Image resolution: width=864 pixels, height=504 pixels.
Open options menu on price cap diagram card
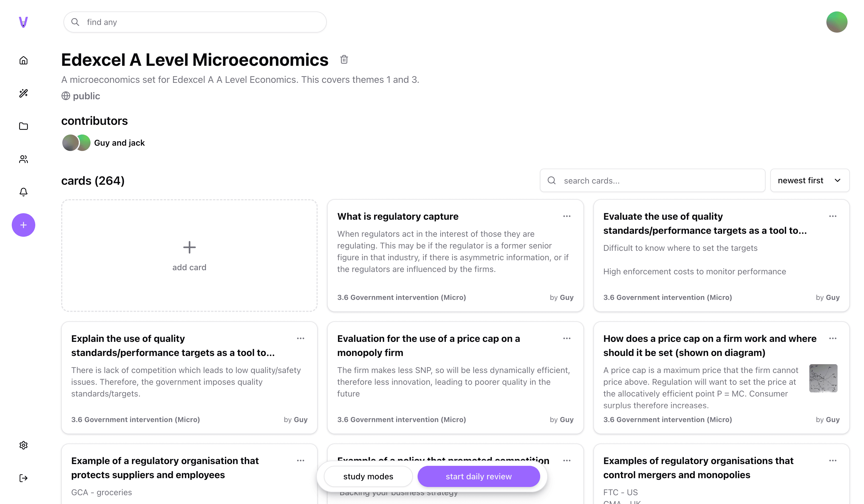(x=833, y=338)
